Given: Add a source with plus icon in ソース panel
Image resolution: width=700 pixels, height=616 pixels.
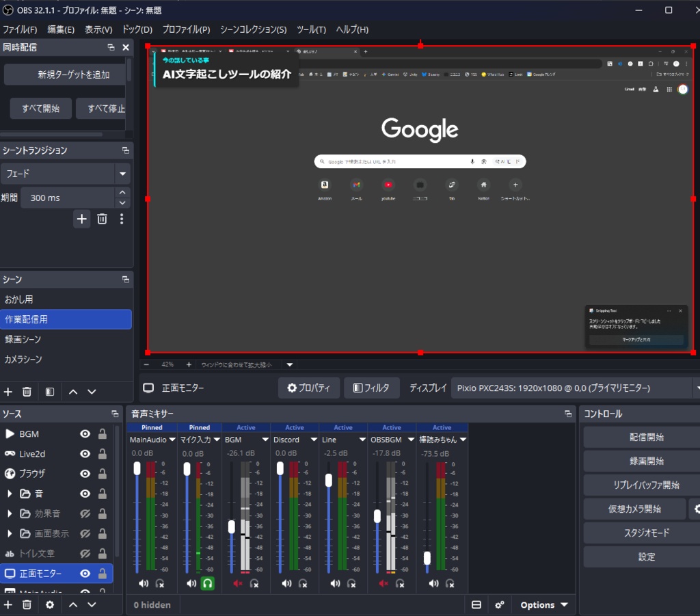Looking at the screenshot, I should click(x=8, y=604).
